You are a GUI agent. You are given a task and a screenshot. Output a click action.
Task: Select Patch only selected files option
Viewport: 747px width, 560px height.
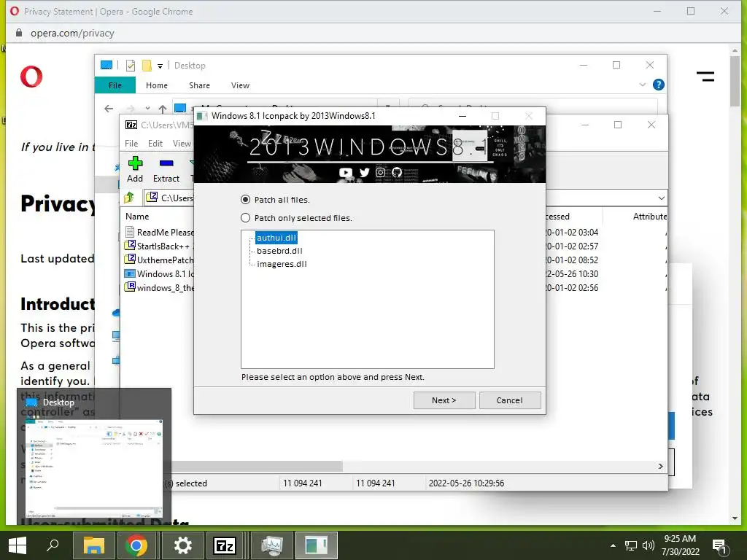point(296,217)
